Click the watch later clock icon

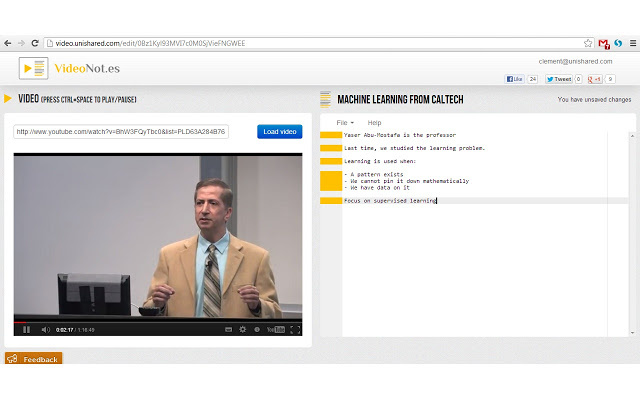coord(257,329)
